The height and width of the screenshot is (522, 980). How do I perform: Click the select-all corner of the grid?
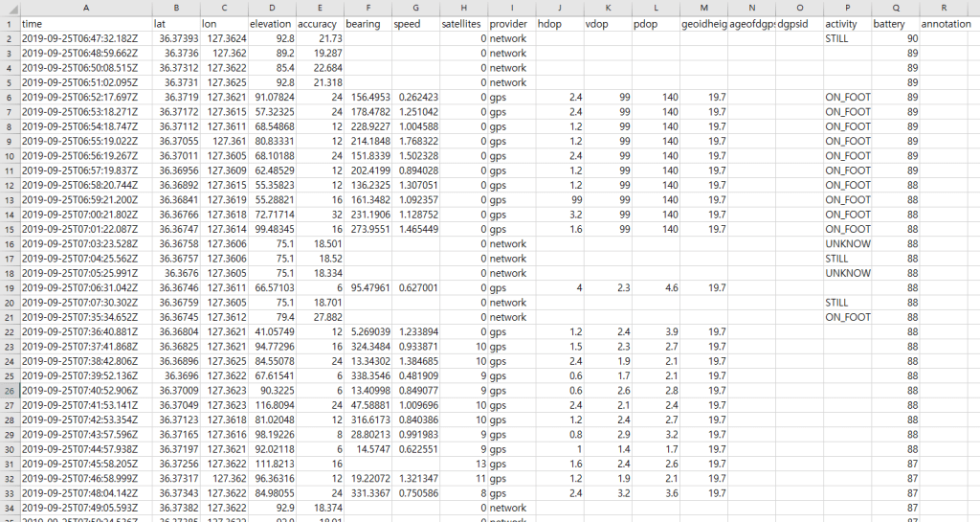[9, 8]
